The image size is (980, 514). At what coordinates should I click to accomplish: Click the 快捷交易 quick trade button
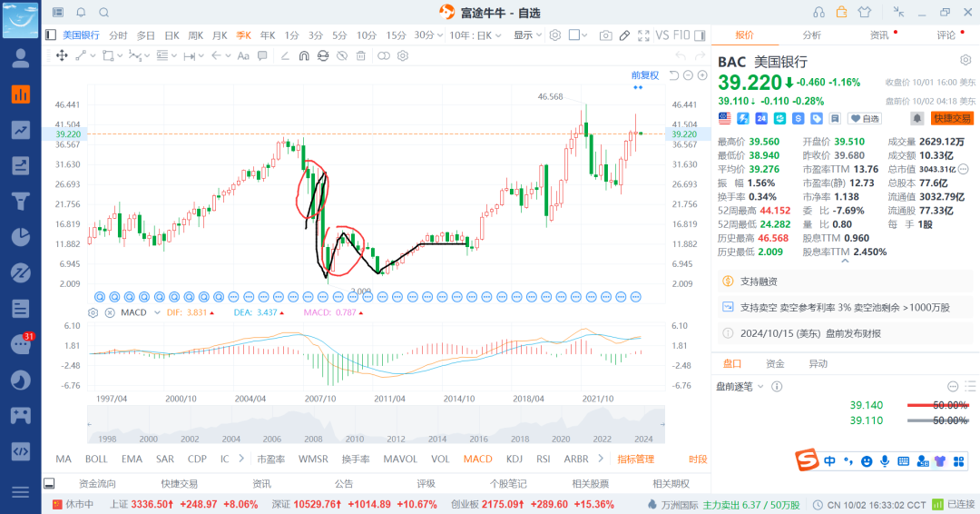[x=953, y=118]
